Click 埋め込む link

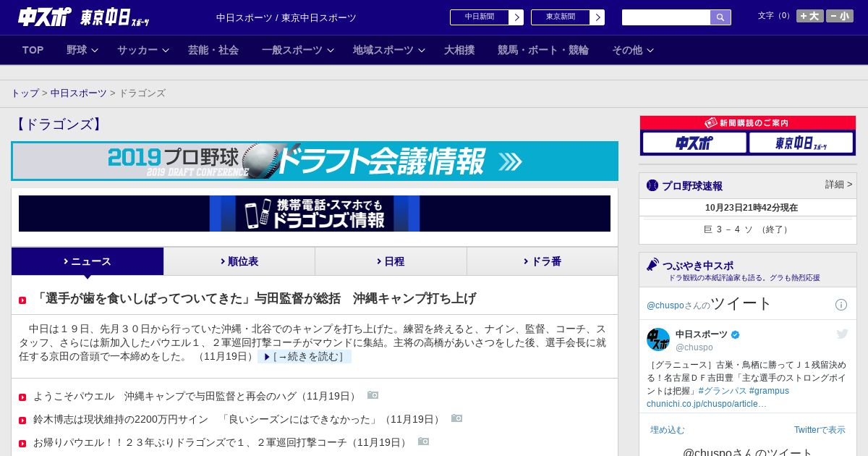[x=668, y=430]
